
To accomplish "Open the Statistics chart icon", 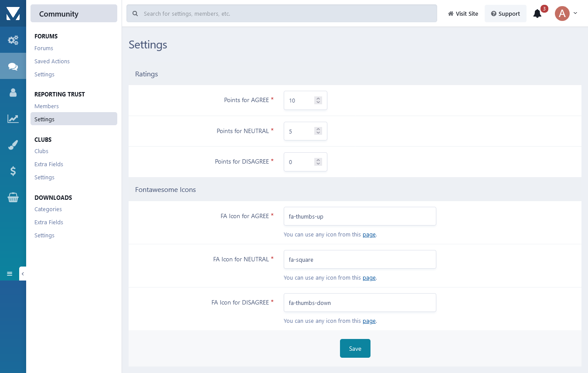I will [x=13, y=119].
